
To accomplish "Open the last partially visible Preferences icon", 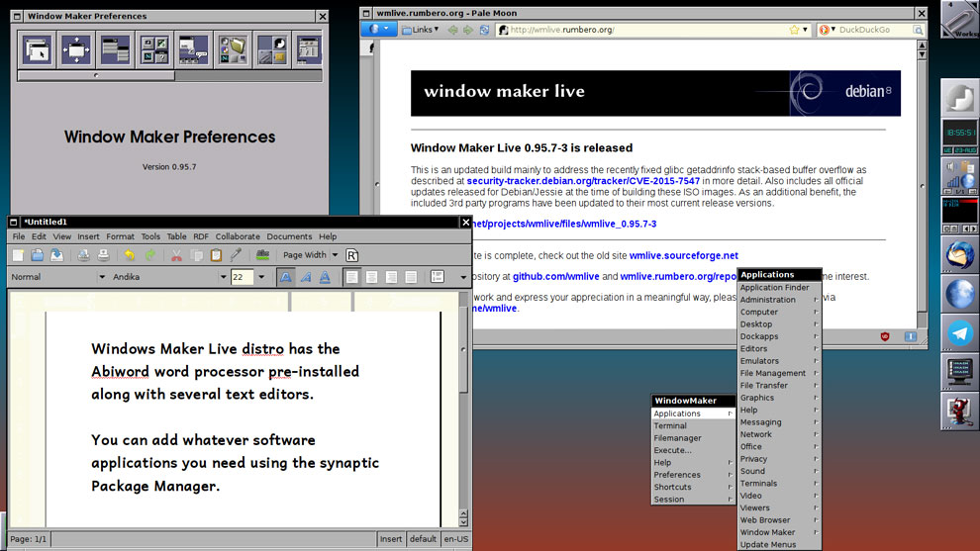I will click(309, 50).
